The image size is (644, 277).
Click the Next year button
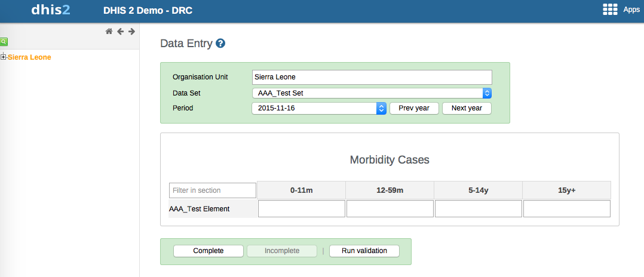467,108
